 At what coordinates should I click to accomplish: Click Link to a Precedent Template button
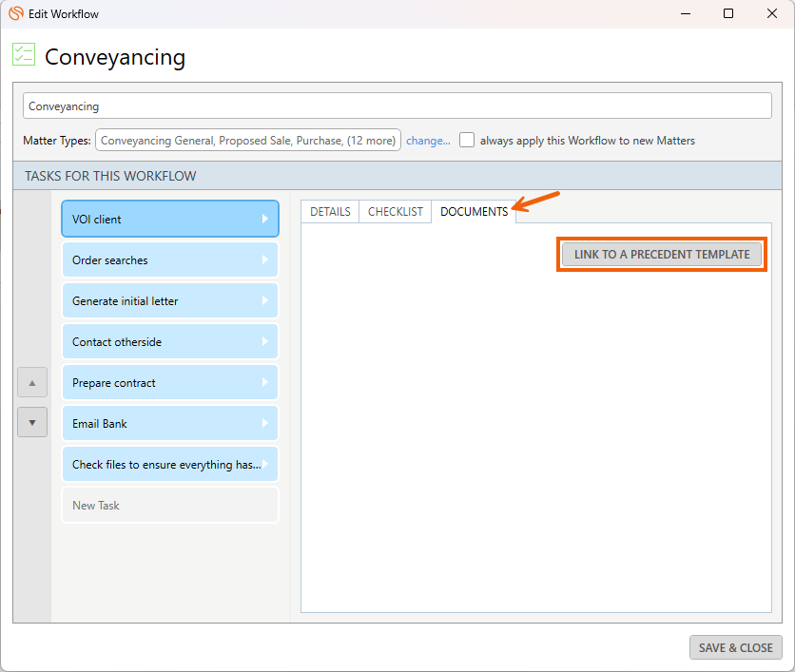coord(662,255)
